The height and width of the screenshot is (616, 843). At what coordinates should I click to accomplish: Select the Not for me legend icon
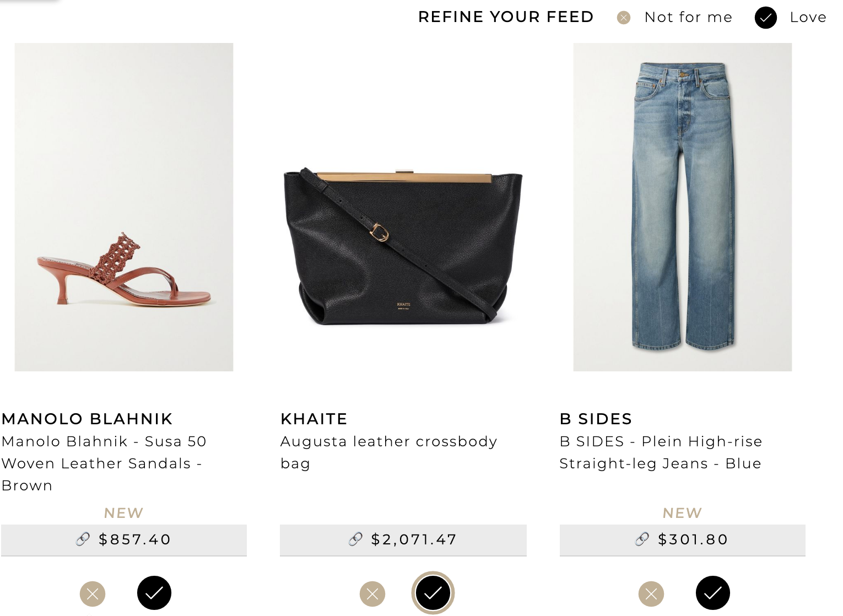pyautogui.click(x=624, y=18)
